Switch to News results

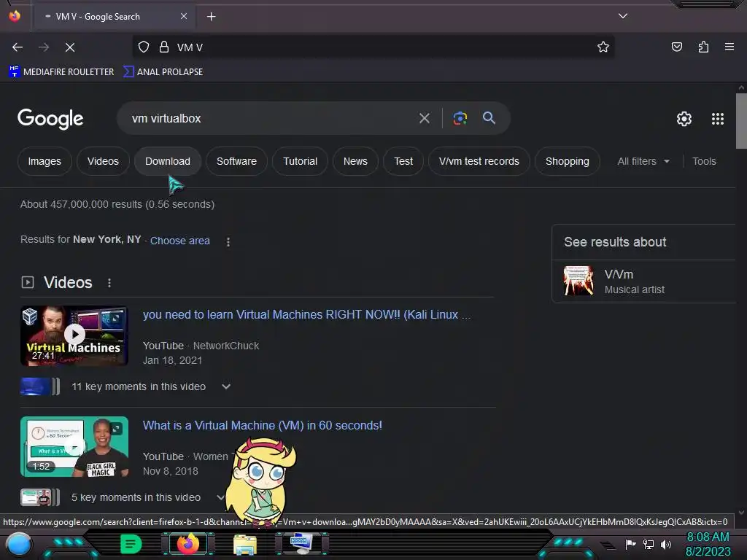click(x=355, y=161)
